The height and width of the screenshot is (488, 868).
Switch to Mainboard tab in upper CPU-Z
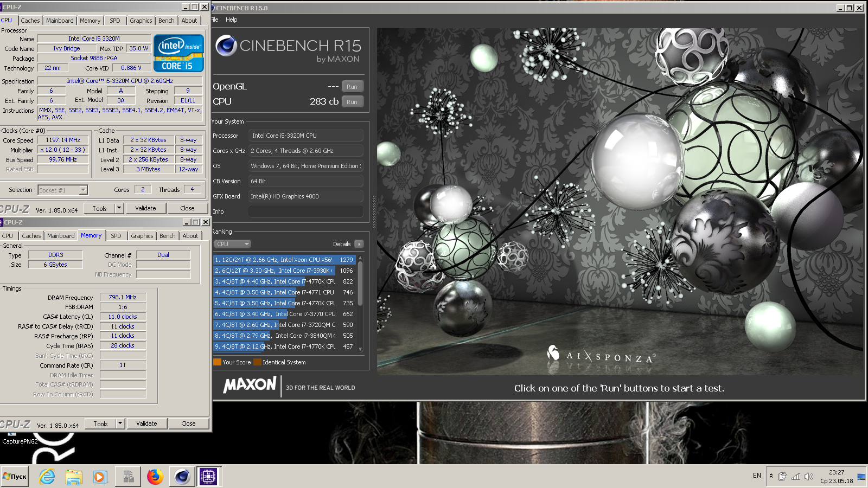60,21
